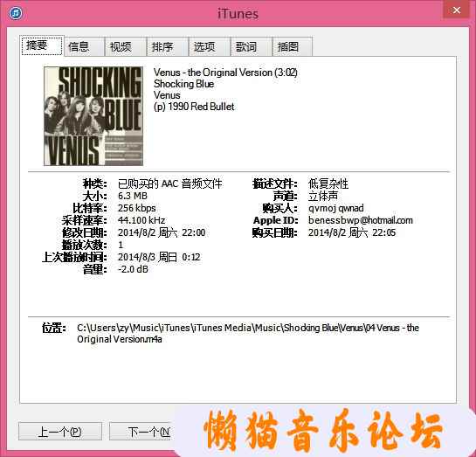Go to previous track with 上一个 button
Viewport: 476px width, 457px height.
click(x=60, y=431)
